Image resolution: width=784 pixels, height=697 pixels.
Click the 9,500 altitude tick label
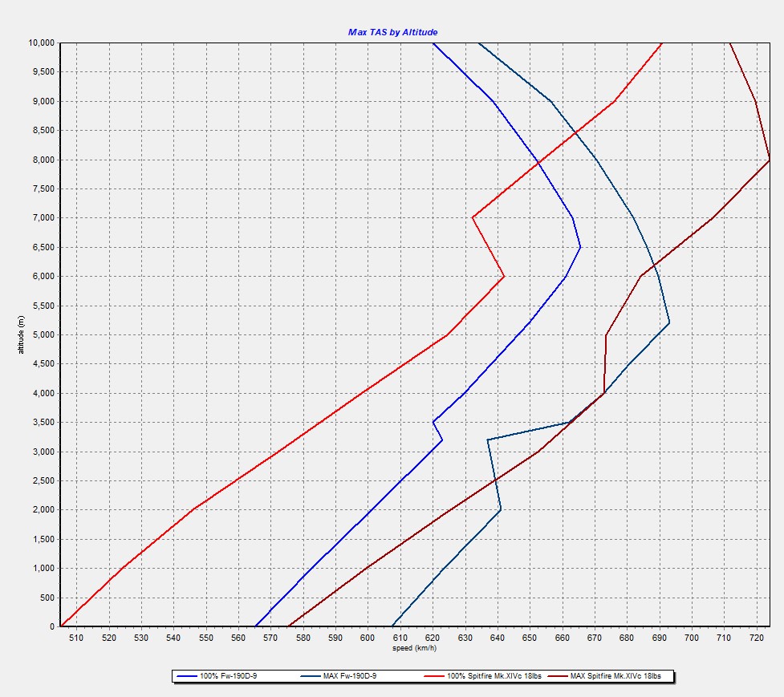pyautogui.click(x=43, y=72)
